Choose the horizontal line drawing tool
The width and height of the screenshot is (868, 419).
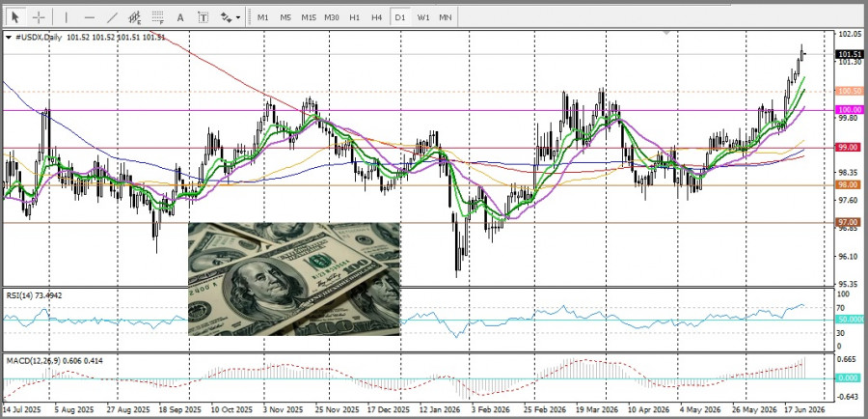click(89, 17)
